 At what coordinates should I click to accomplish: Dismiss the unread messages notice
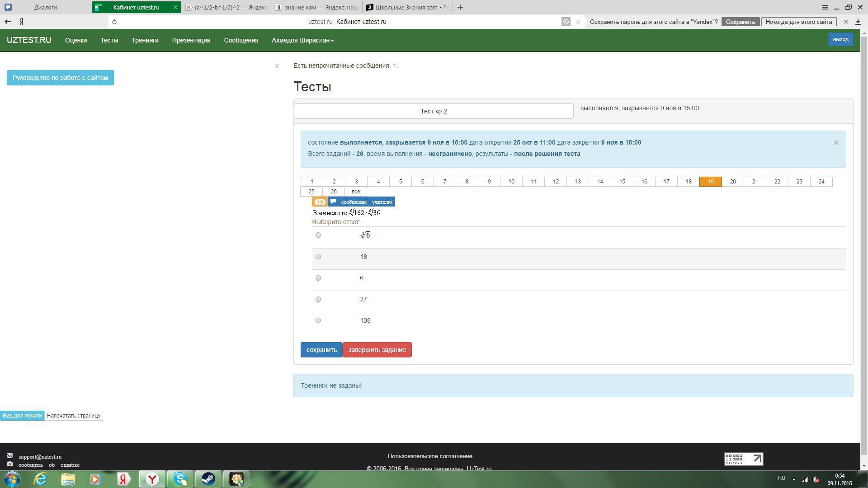(x=277, y=66)
